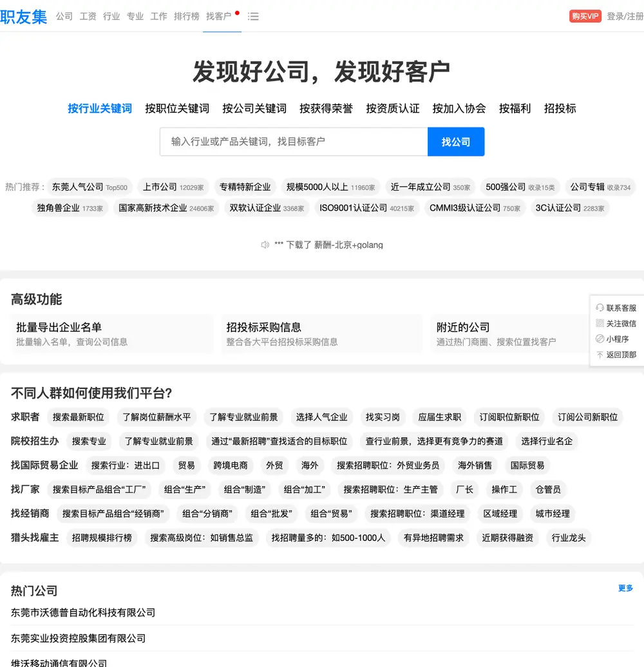Open the 工作 nav menu item
644x667 pixels.
(x=158, y=16)
